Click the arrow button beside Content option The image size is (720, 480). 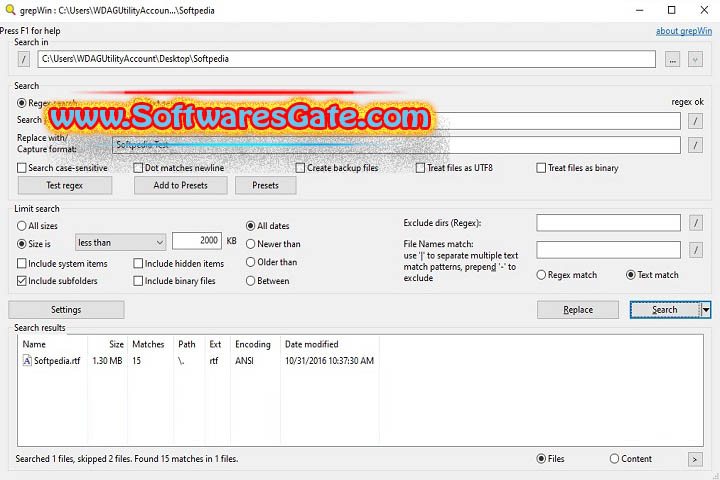(695, 459)
